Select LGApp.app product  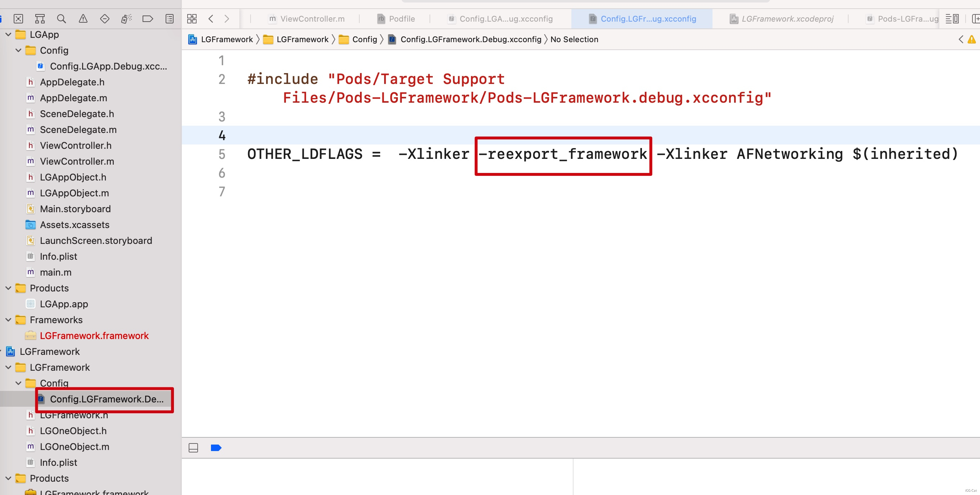pyautogui.click(x=57, y=304)
